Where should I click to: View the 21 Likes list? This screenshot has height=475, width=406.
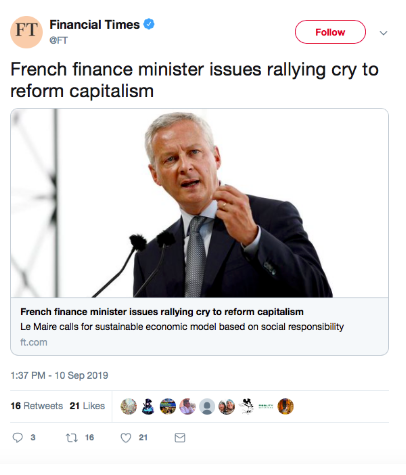coord(87,406)
